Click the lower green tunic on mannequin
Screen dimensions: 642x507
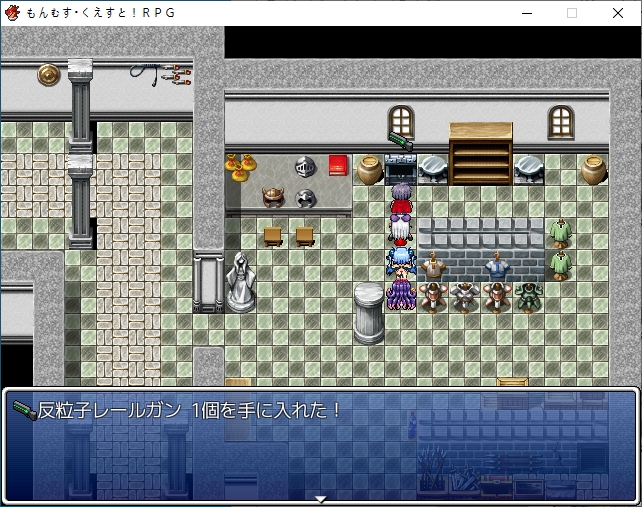click(x=561, y=265)
